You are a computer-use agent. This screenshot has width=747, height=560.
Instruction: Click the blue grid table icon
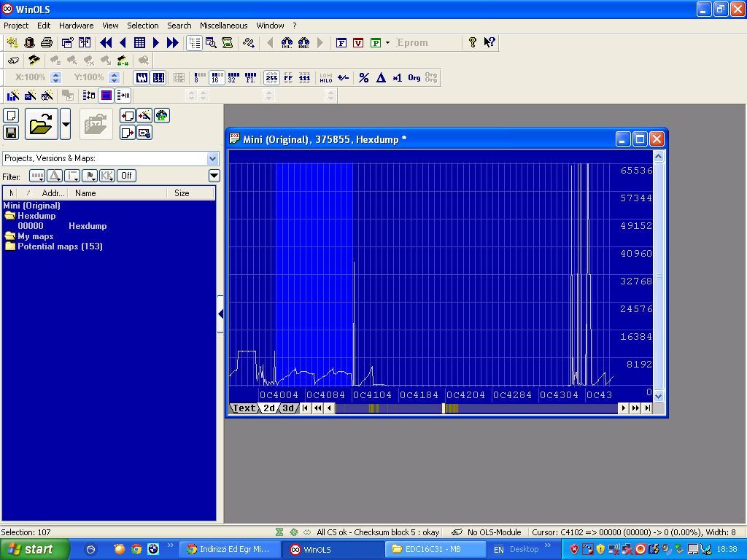(139, 43)
